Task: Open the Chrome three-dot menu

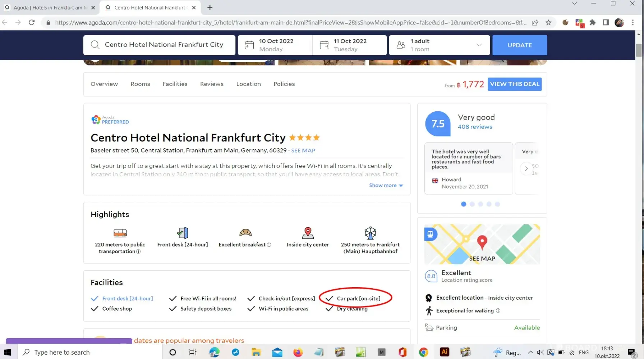Action: [633, 23]
